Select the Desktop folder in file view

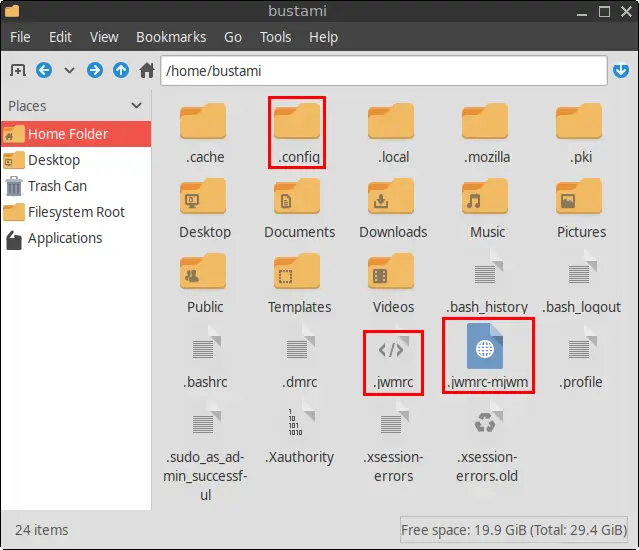tap(203, 196)
